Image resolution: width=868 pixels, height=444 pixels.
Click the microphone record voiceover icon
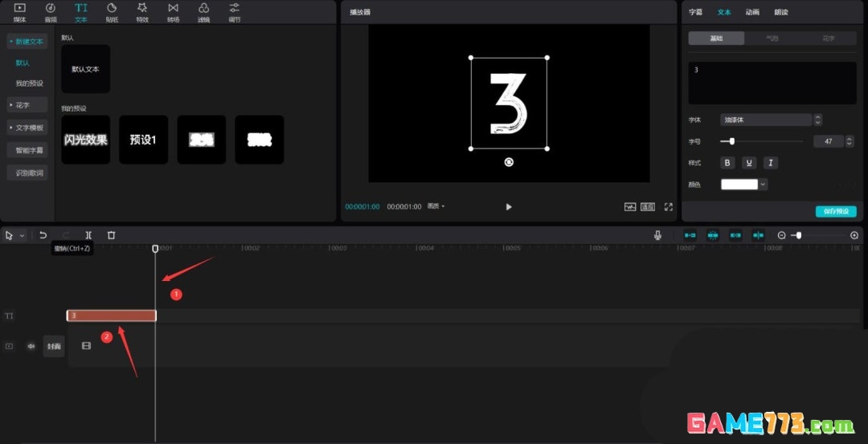pos(657,235)
